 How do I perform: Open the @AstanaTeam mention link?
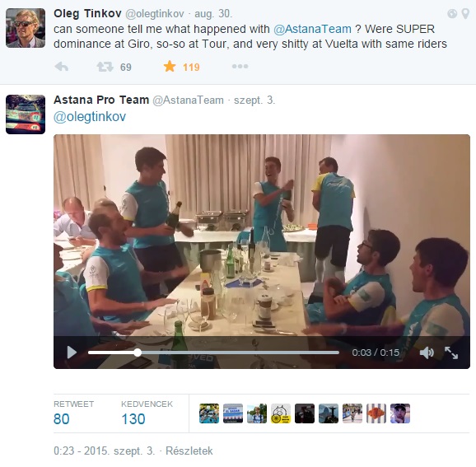point(312,29)
